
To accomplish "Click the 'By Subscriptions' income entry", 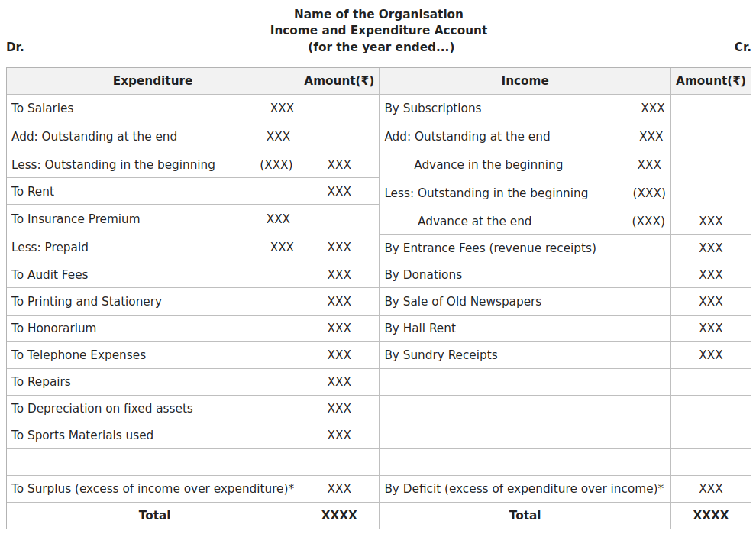I will coord(433,108).
